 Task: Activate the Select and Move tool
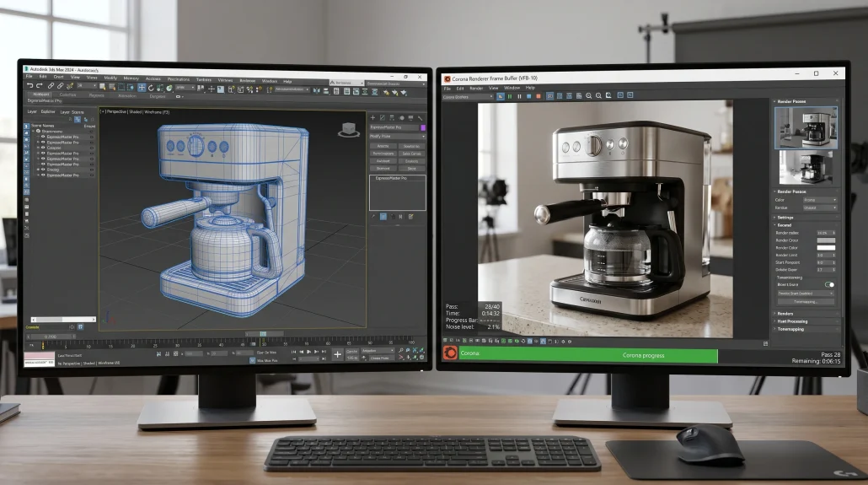pos(142,88)
